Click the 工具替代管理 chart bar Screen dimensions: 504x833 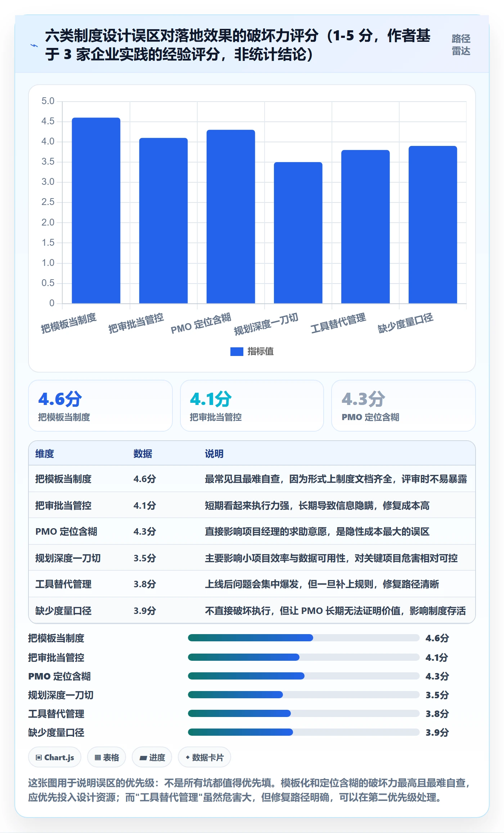coord(365,227)
